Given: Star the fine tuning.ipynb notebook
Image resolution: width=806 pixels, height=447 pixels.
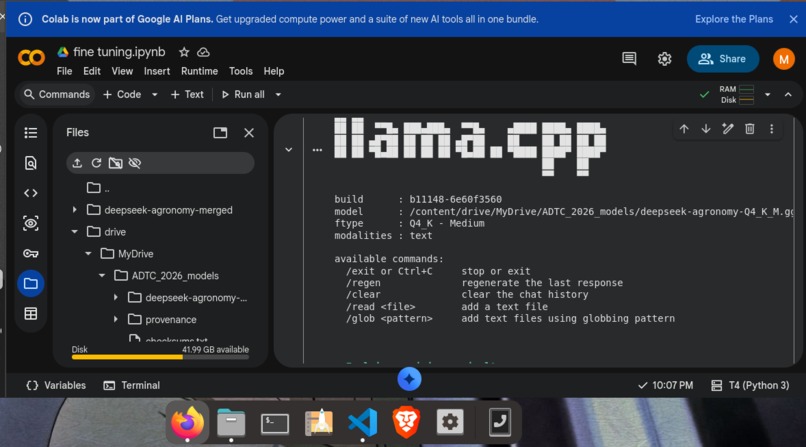Looking at the screenshot, I should pyautogui.click(x=184, y=52).
